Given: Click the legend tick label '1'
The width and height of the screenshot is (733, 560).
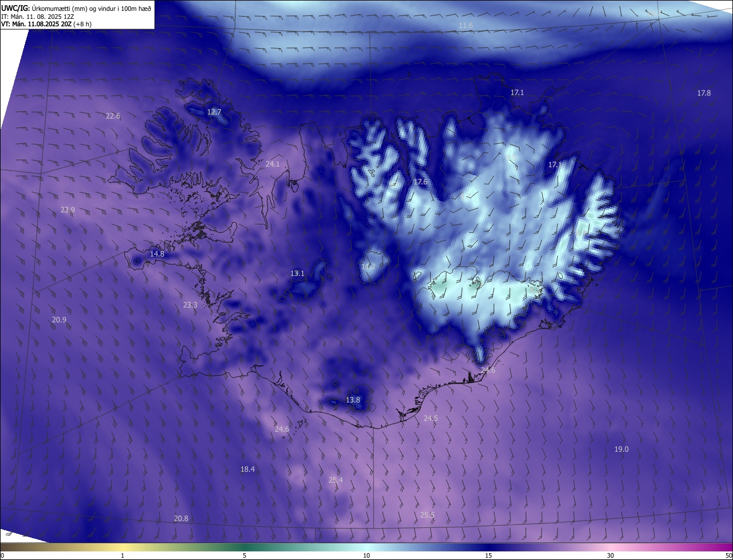Looking at the screenshot, I should 123,555.
